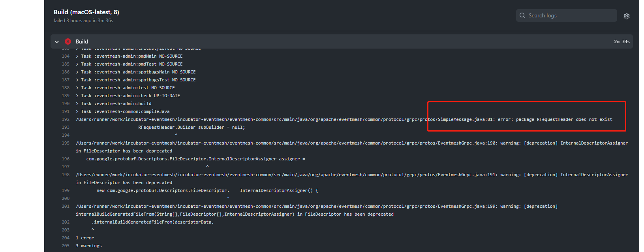The width and height of the screenshot is (644, 252).
Task: Select log line number 191
Action: tap(66, 111)
